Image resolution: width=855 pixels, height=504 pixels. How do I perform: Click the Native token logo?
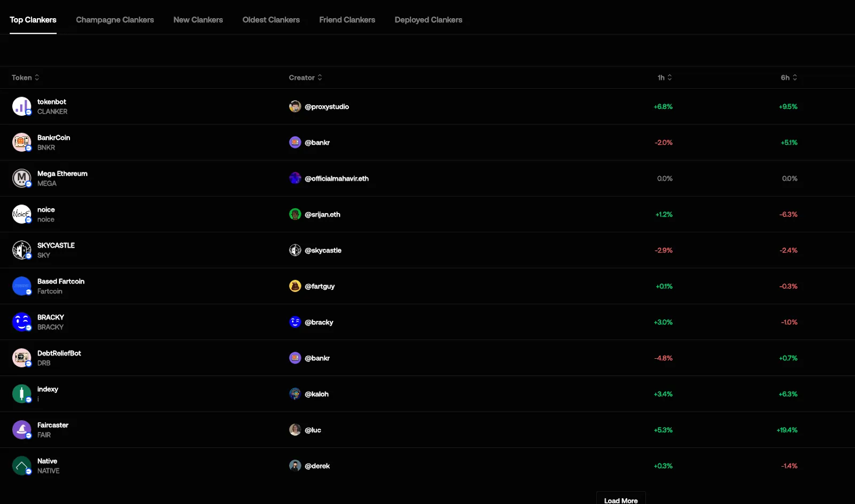tap(22, 466)
